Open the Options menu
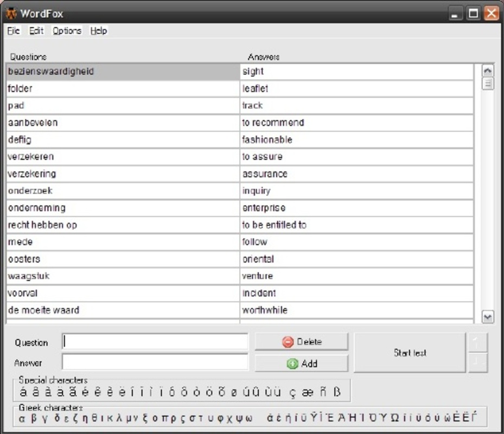The width and height of the screenshot is (504, 434). tap(67, 30)
